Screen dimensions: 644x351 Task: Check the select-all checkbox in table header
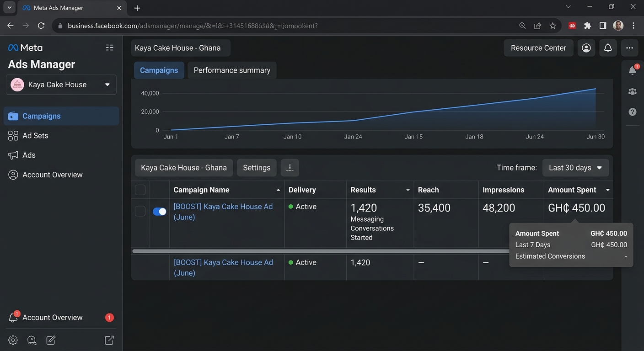140,190
